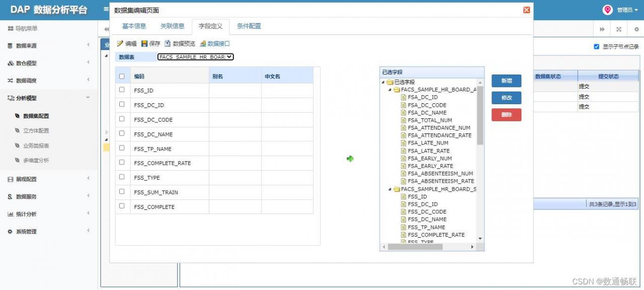Click the 管理员 user avatar icon
This screenshot has height=290, width=644.
click(x=607, y=10)
